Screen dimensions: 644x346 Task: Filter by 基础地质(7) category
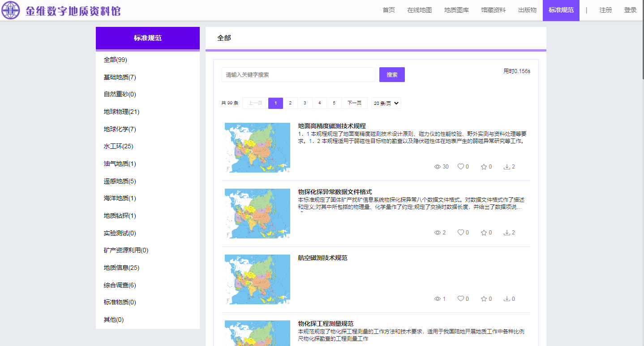pos(120,77)
